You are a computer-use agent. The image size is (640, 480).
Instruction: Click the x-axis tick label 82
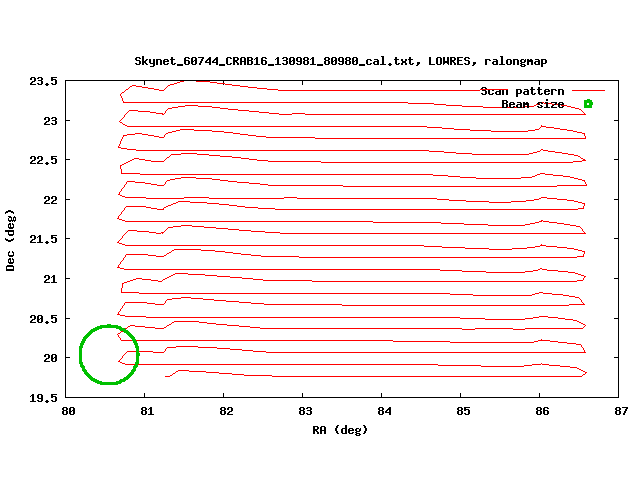[x=226, y=411]
